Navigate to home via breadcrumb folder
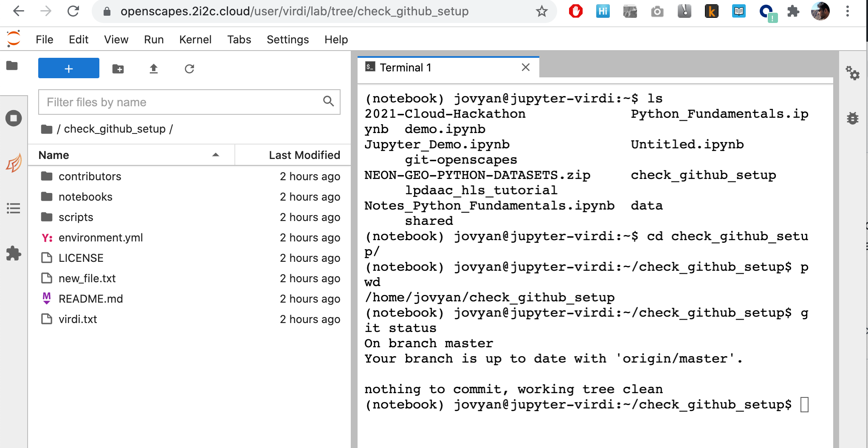The height and width of the screenshot is (448, 868). (46, 128)
